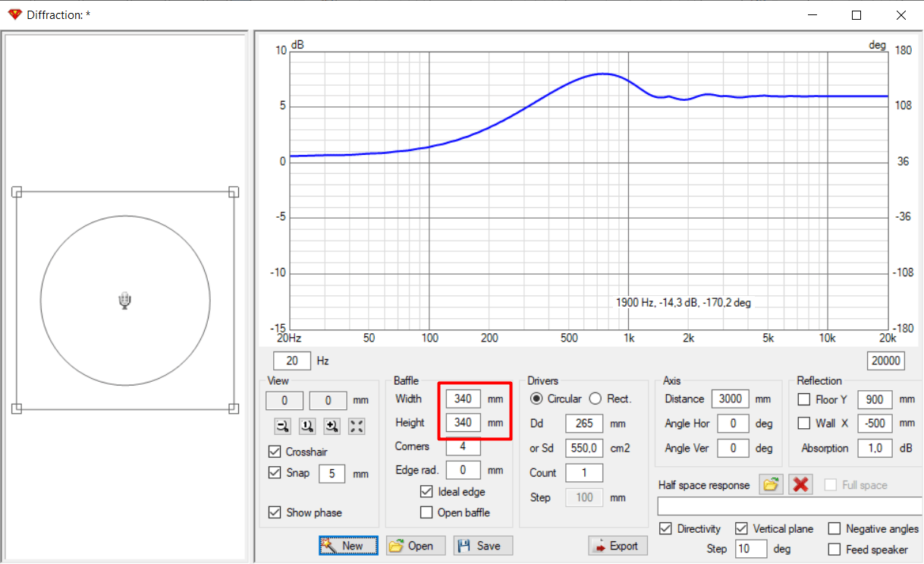Click the end frequency 20000 field

coord(886,361)
